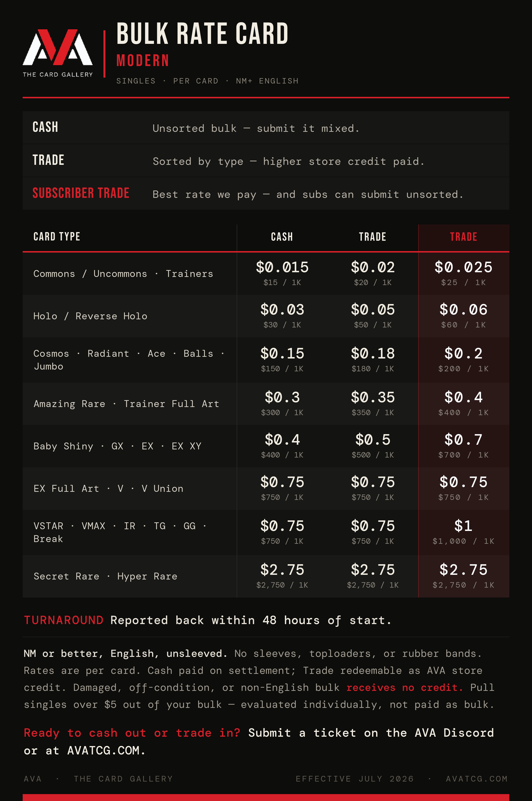Select Baby Shiny subscriber rate $0.7
Viewport: 532px width, 801px height.
[x=464, y=439]
